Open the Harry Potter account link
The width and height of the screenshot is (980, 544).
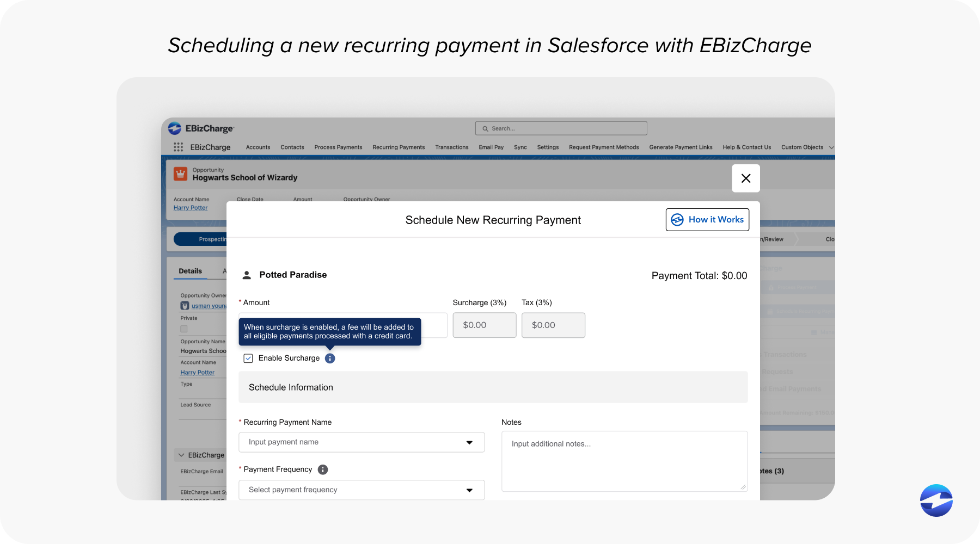coord(191,208)
